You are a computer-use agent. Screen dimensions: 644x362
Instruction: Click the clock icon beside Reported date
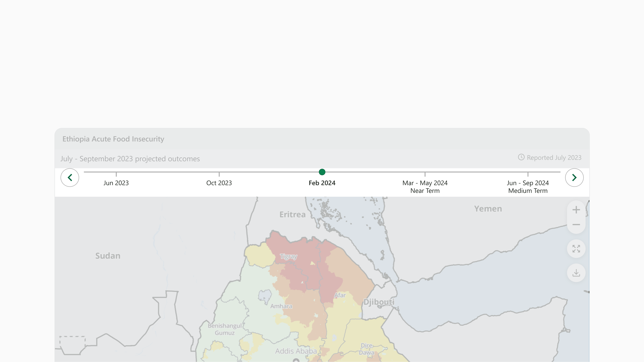tap(521, 157)
